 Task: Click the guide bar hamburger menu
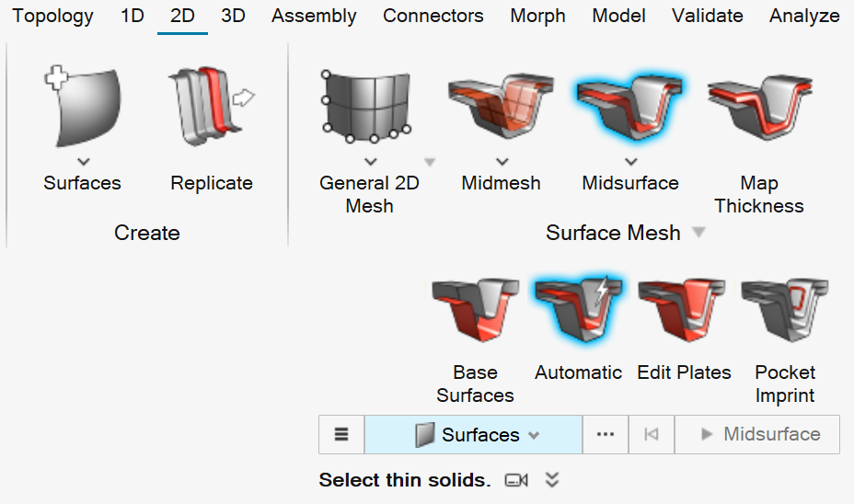(341, 435)
